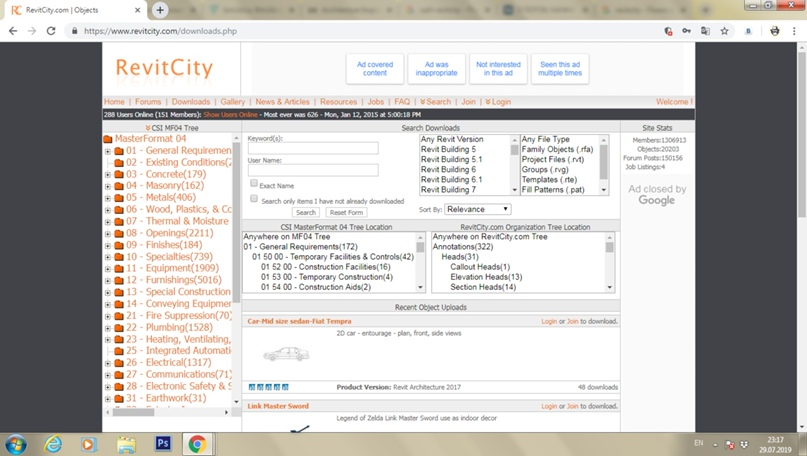This screenshot has height=456, width=807.
Task: Expand 10 - Specialties tree node
Action: pyautogui.click(x=108, y=257)
